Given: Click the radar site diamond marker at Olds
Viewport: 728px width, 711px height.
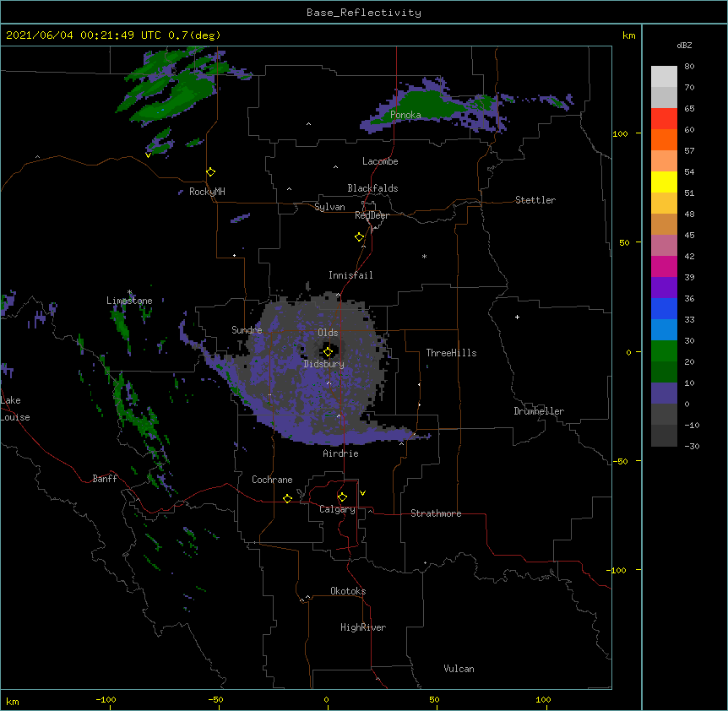Looking at the screenshot, I should [x=328, y=352].
